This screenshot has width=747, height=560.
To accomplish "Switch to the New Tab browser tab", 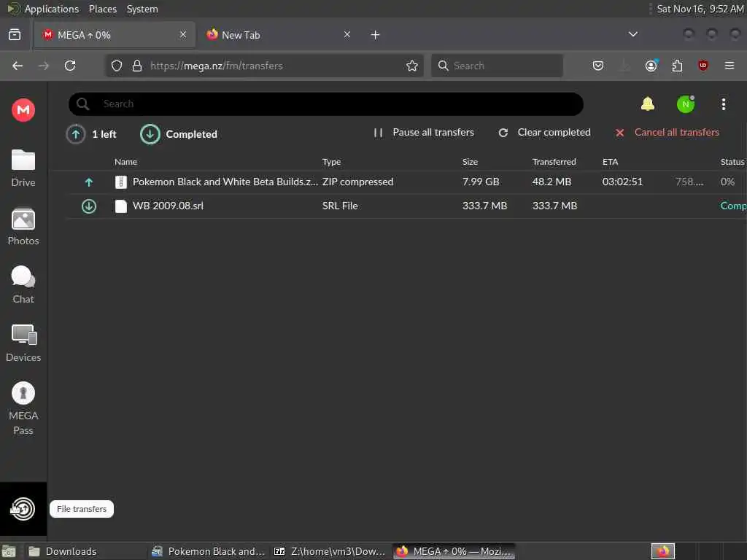I will pos(279,35).
